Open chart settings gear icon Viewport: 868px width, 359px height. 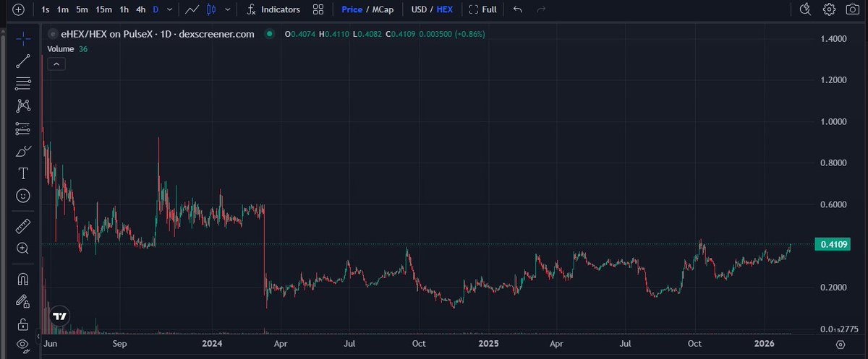point(829,10)
